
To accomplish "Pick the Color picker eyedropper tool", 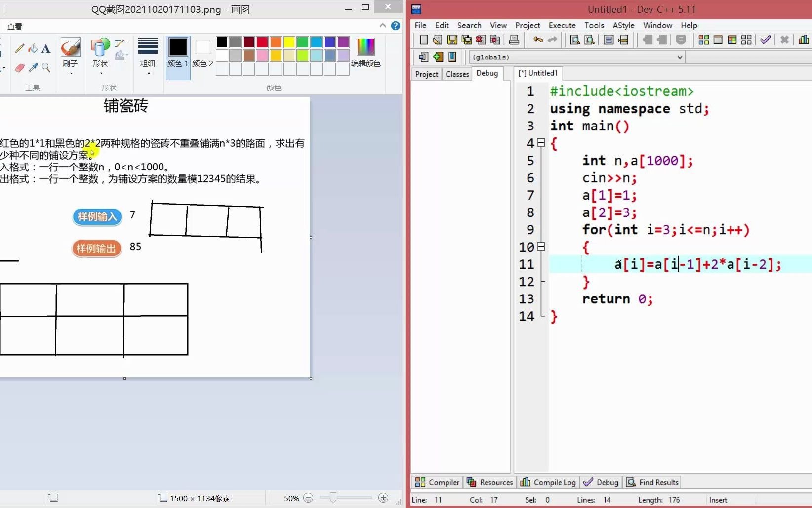I will 33,68.
